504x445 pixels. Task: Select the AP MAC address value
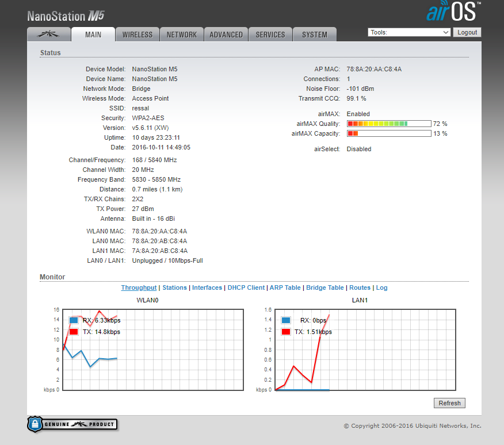374,69
